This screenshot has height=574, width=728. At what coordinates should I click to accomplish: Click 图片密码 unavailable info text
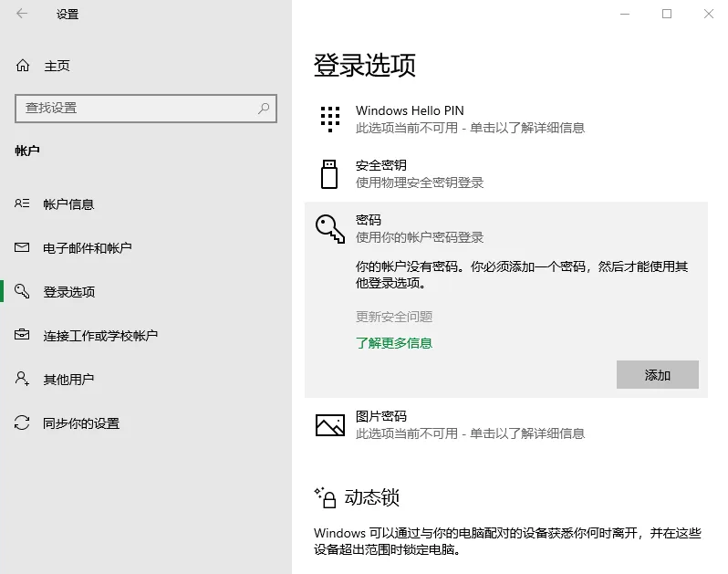[x=470, y=433]
